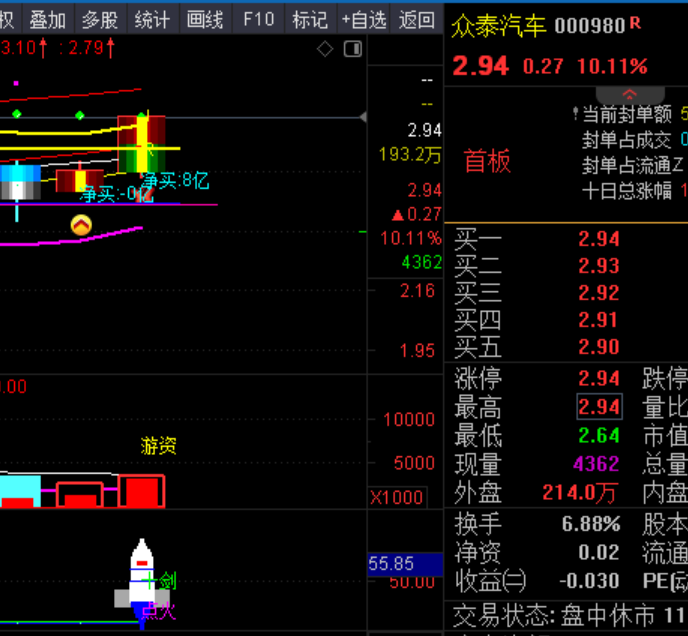Click 买五 price 2.90
The height and width of the screenshot is (636, 688).
point(598,347)
